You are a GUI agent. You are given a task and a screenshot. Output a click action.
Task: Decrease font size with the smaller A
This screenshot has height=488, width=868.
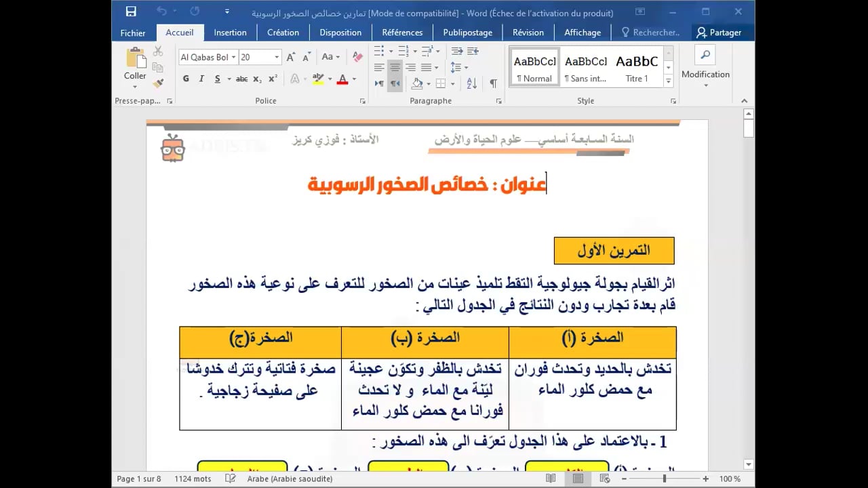[307, 58]
